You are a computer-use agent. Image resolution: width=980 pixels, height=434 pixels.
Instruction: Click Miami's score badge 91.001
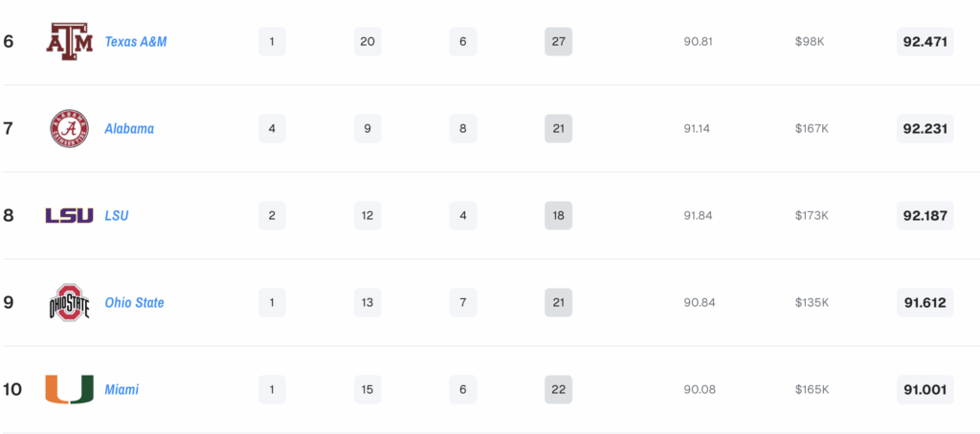(x=925, y=389)
